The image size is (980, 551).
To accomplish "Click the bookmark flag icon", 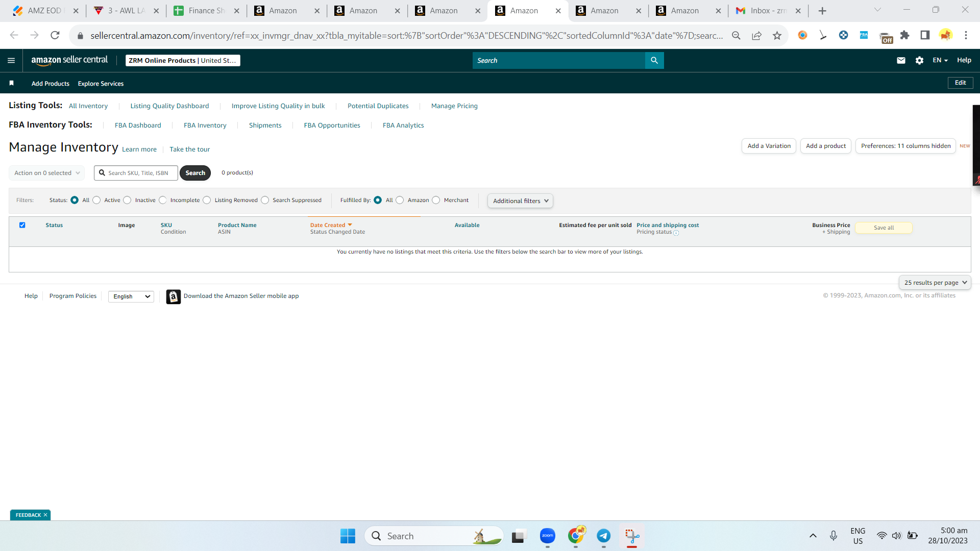I will (11, 83).
